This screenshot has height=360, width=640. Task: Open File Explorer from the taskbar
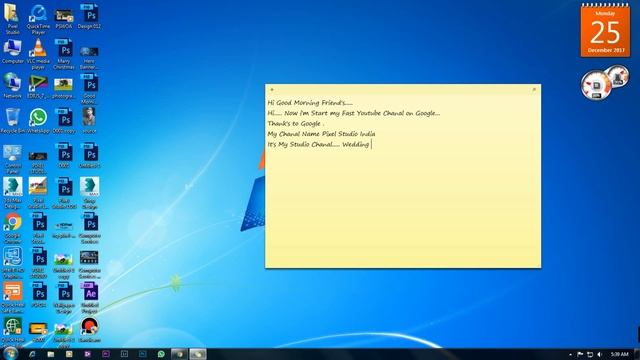click(x=51, y=354)
